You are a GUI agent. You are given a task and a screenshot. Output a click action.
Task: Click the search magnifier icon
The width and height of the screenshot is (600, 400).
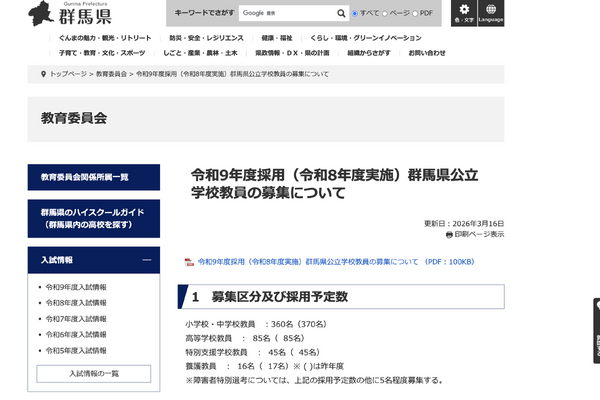341,13
